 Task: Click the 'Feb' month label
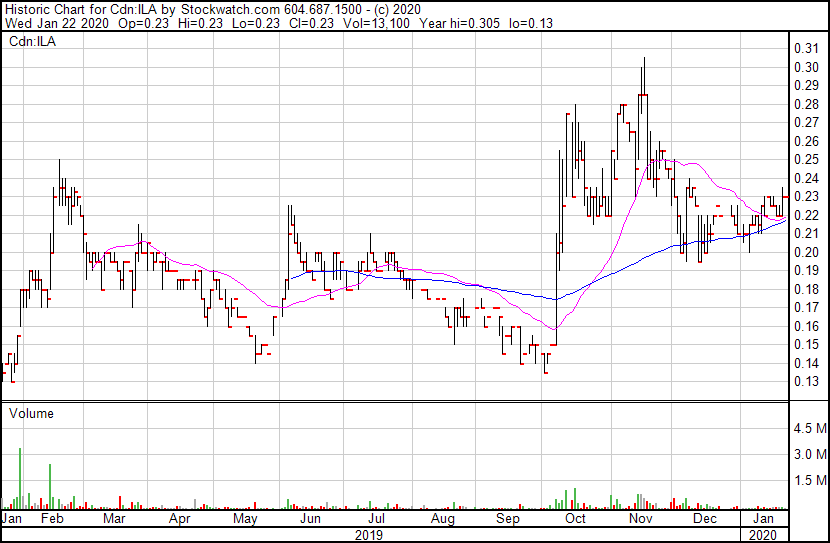tap(52, 519)
